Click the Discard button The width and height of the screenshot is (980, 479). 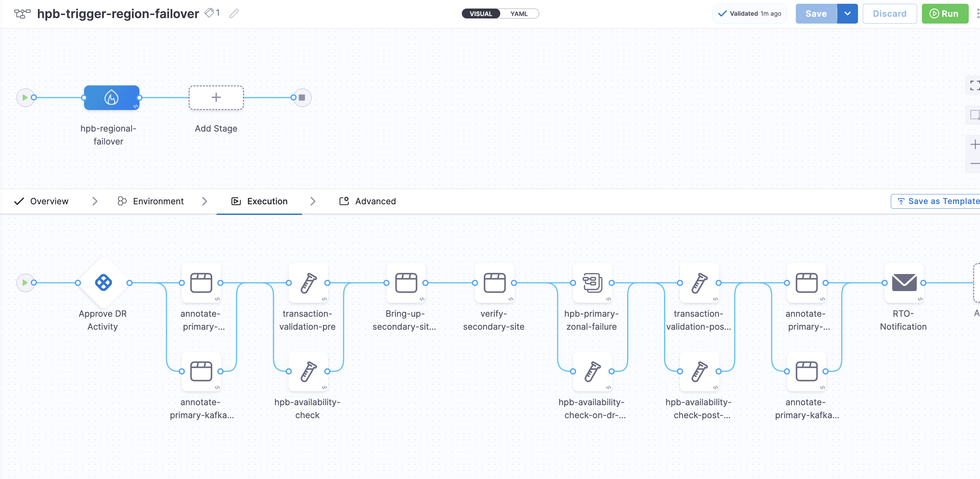(889, 14)
